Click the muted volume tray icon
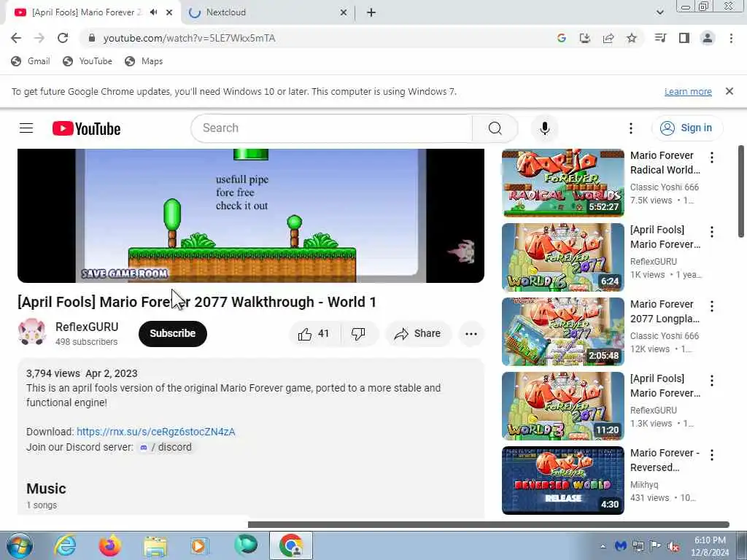The image size is (747, 560). (x=673, y=546)
